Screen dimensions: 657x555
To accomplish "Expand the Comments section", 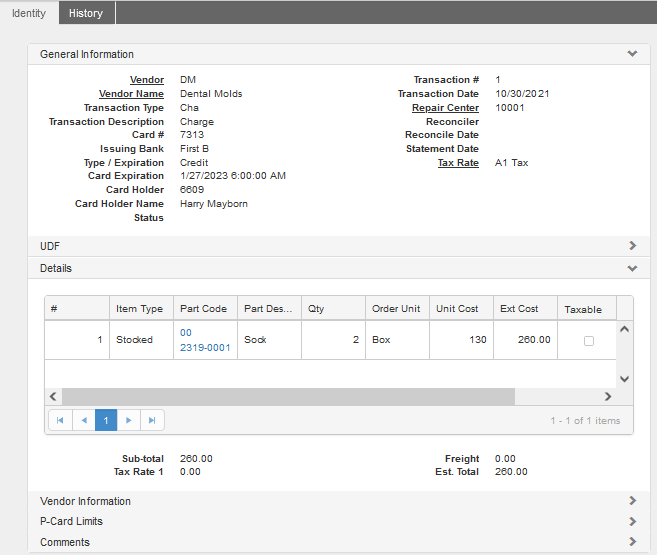I will pos(631,542).
